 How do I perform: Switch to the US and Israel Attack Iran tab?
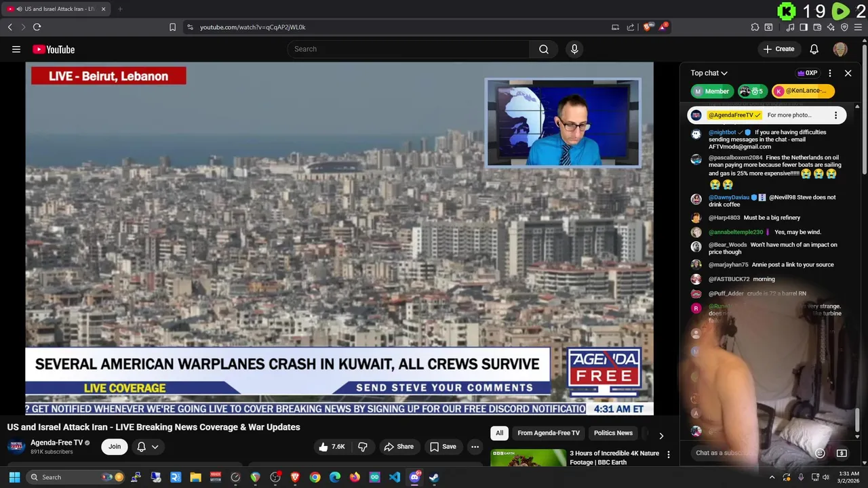(x=56, y=9)
